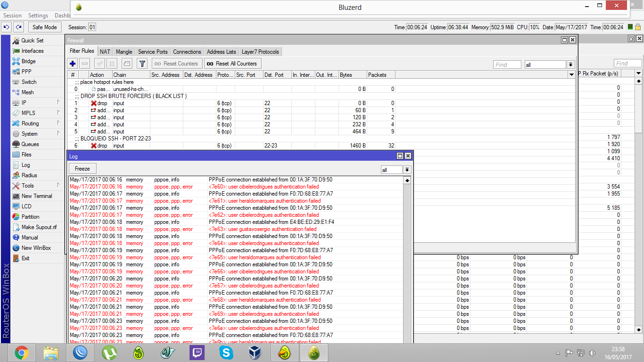Open the Interfaces section

click(x=32, y=51)
